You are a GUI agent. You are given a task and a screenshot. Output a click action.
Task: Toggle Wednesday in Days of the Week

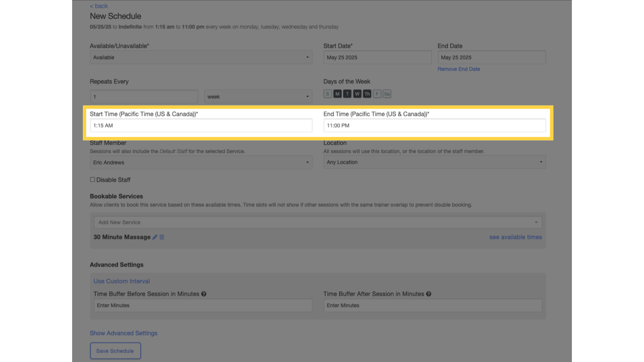point(357,94)
